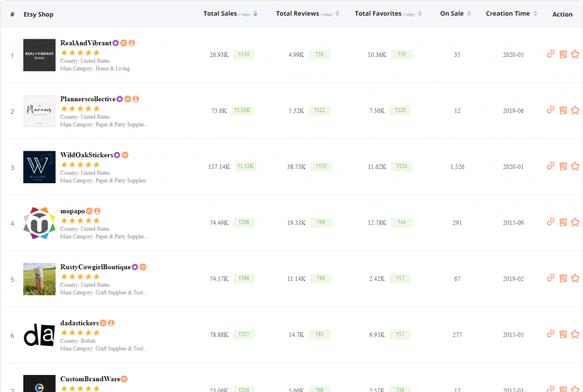Image resolution: width=583 pixels, height=392 pixels.
Task: Open the dadastickers shop name link
Action: click(x=79, y=323)
